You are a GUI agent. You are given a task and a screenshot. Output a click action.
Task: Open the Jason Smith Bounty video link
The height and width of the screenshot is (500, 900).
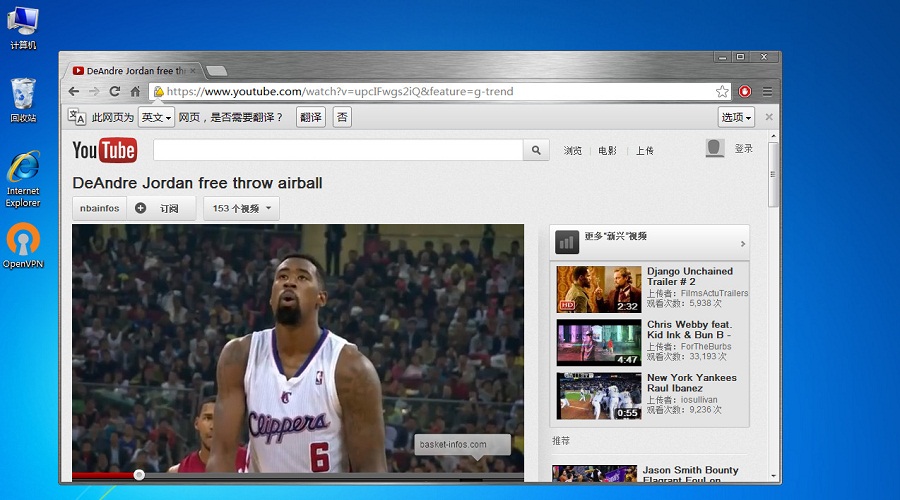[690, 475]
